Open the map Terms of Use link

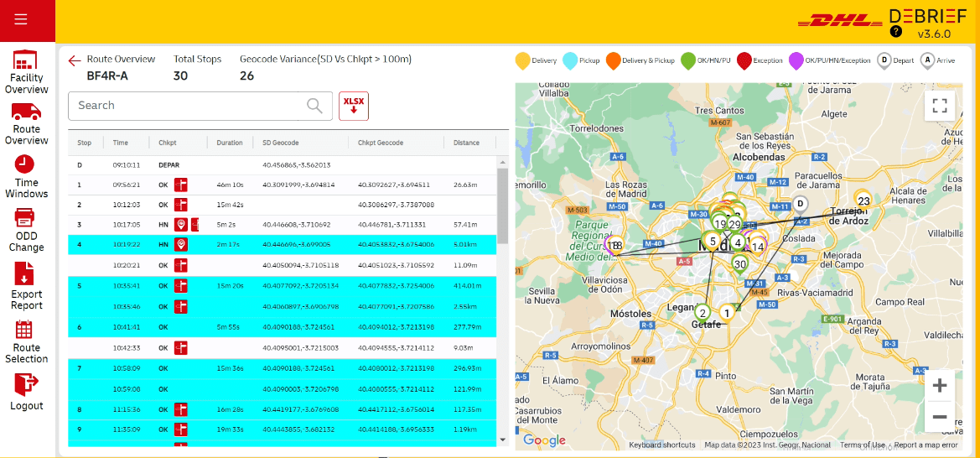(x=863, y=445)
